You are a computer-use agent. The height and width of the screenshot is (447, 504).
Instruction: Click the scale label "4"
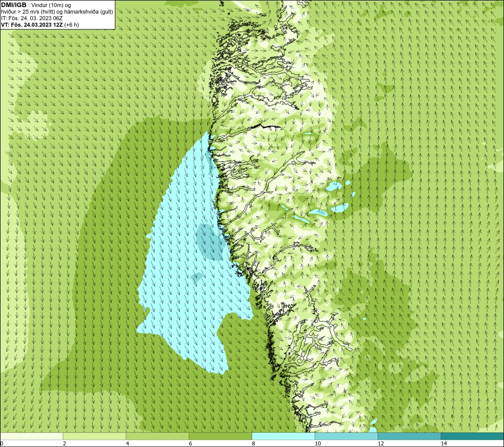[x=128, y=444]
